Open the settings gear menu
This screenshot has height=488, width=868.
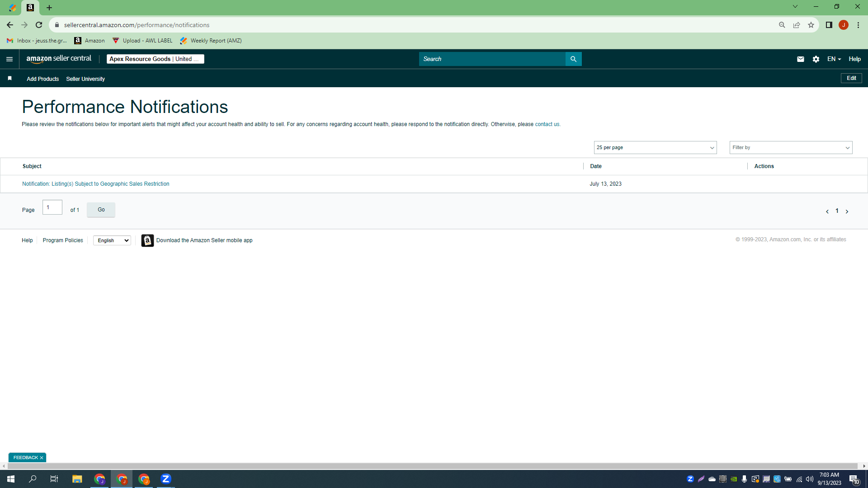(x=816, y=59)
